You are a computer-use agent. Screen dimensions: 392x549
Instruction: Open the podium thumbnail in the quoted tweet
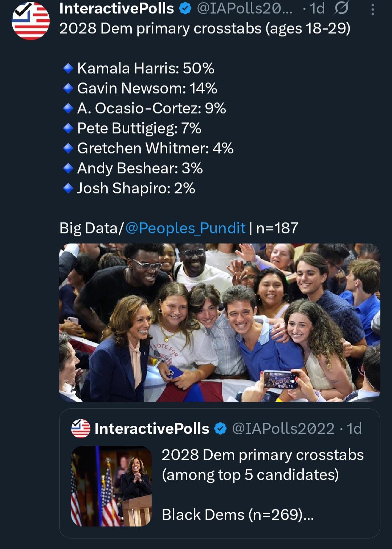(111, 486)
